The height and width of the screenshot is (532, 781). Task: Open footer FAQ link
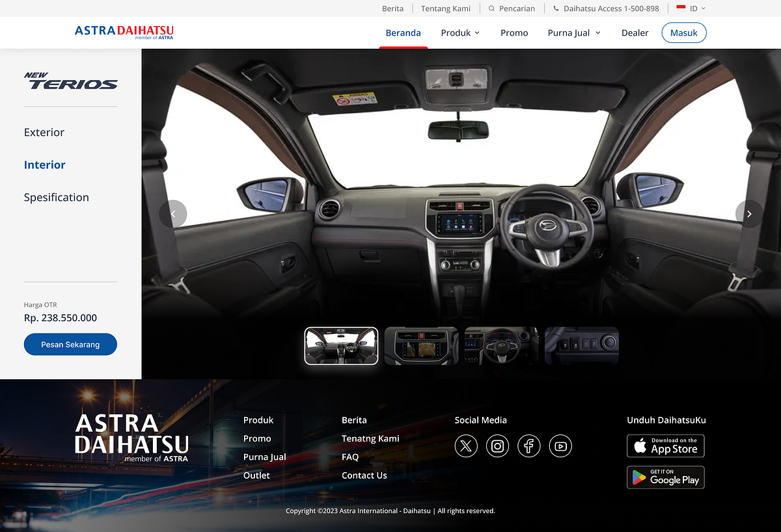350,457
